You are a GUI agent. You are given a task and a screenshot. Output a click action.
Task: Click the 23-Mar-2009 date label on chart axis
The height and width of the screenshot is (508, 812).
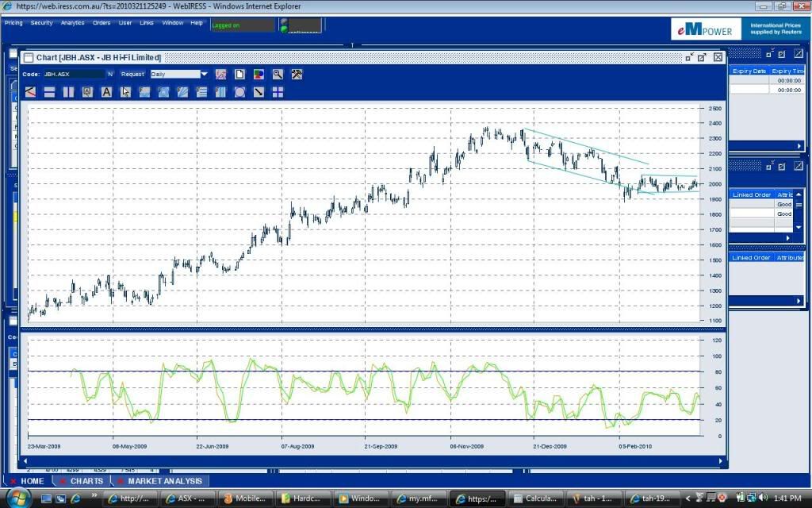[44, 446]
